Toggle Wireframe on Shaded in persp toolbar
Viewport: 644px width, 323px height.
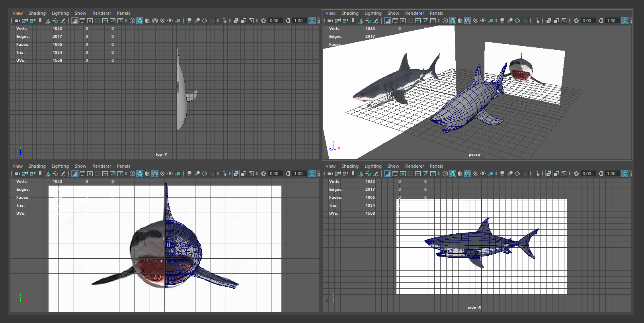[x=468, y=21]
